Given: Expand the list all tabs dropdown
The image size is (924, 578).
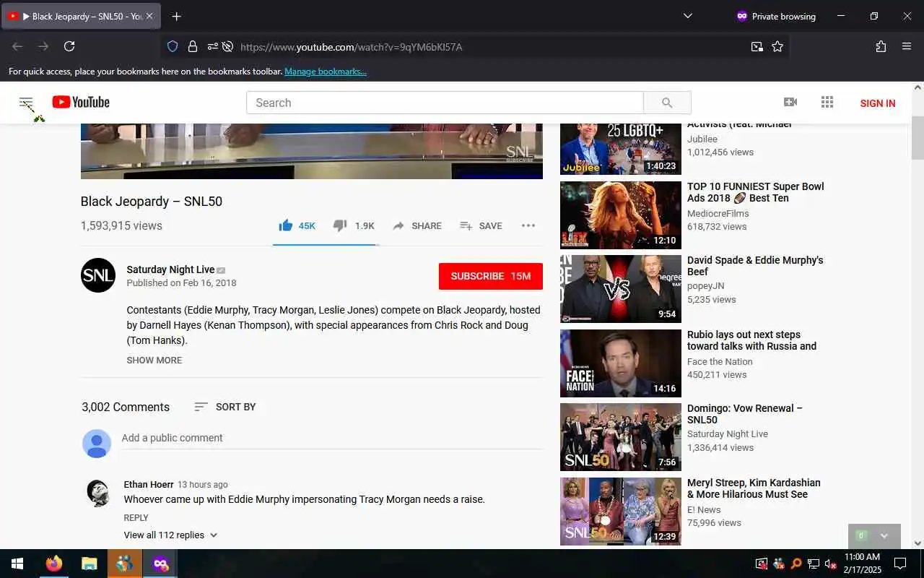Looking at the screenshot, I should pos(687,16).
